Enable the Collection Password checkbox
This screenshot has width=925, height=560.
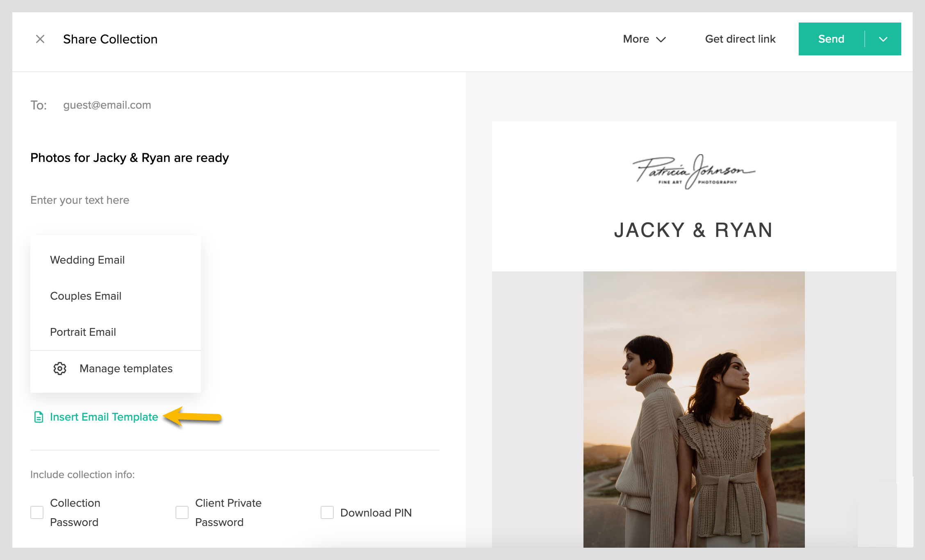pyautogui.click(x=37, y=512)
